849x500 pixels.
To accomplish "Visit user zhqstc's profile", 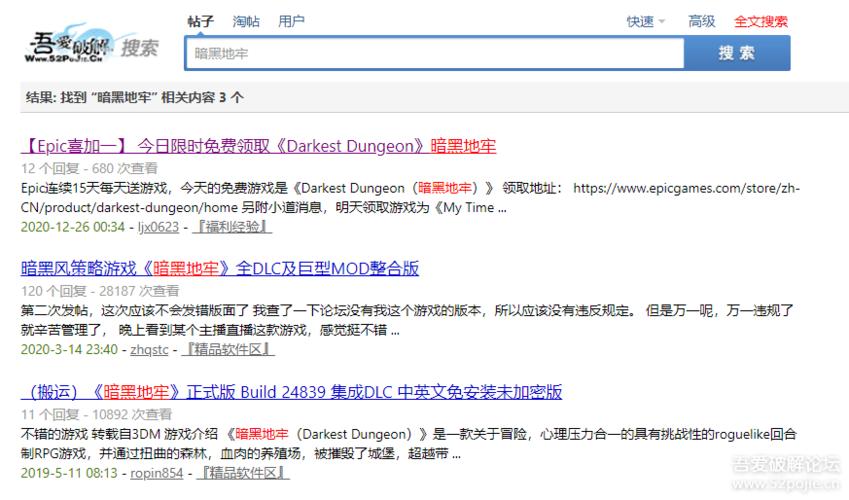I will [x=149, y=350].
